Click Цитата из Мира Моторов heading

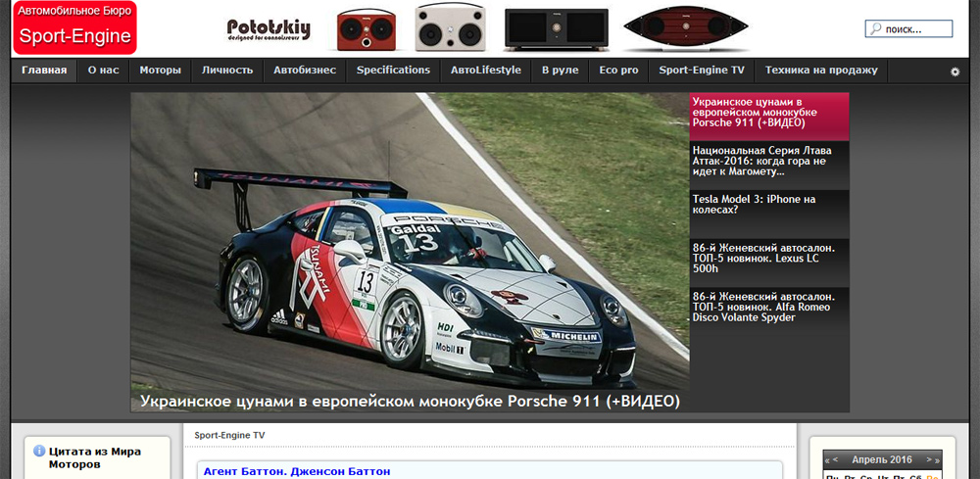pyautogui.click(x=95, y=458)
